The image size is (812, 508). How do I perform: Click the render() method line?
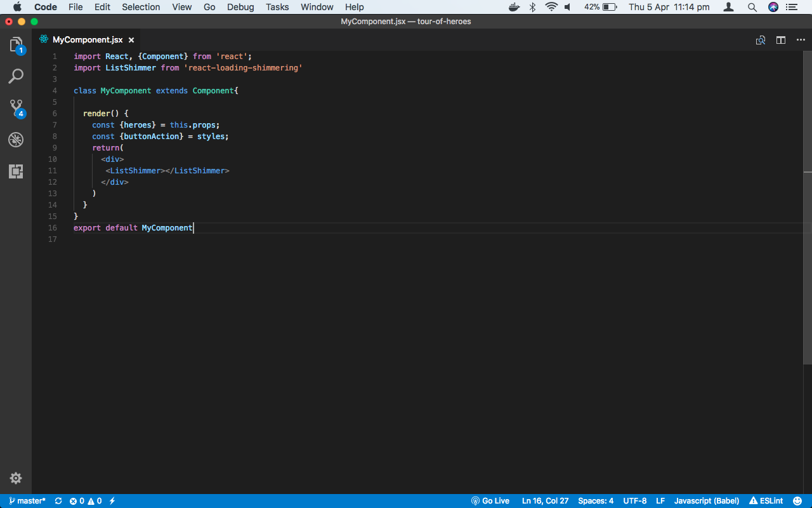tap(106, 114)
